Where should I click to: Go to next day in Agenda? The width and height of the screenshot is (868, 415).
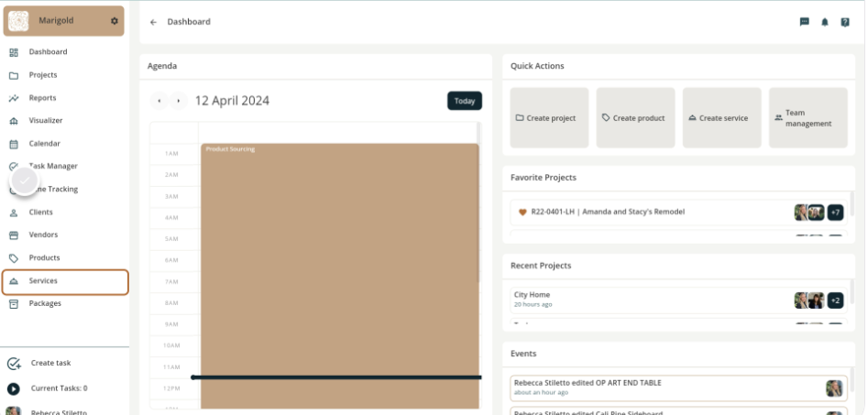tap(178, 101)
